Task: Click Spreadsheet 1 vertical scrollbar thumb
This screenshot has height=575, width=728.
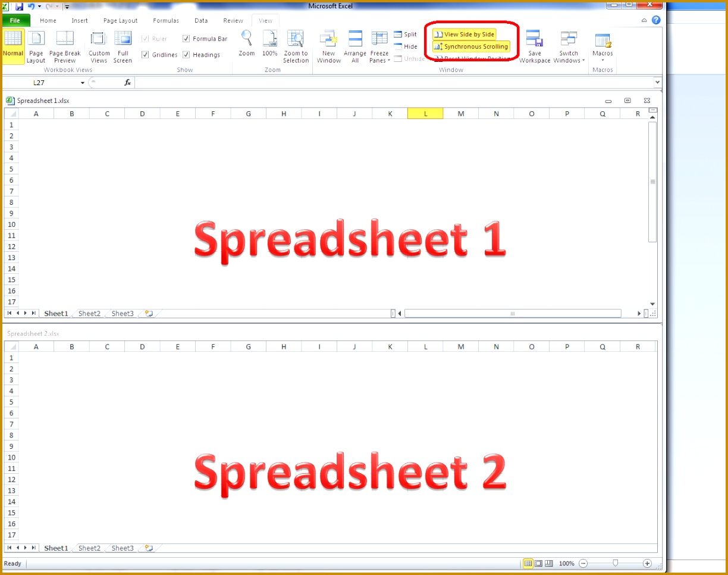Action: [652, 182]
